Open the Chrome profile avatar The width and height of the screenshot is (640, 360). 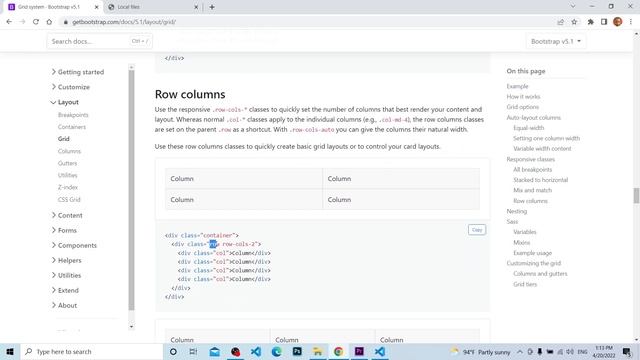[x=618, y=22]
